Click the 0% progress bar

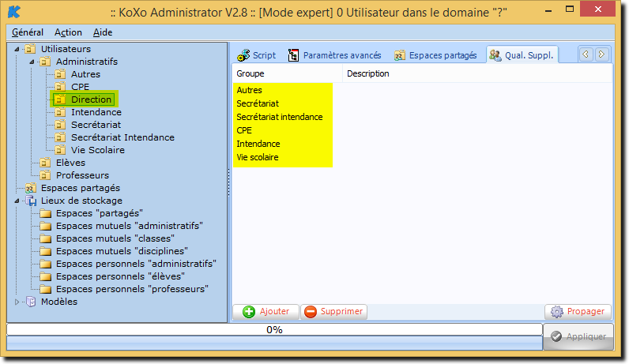coord(274,329)
